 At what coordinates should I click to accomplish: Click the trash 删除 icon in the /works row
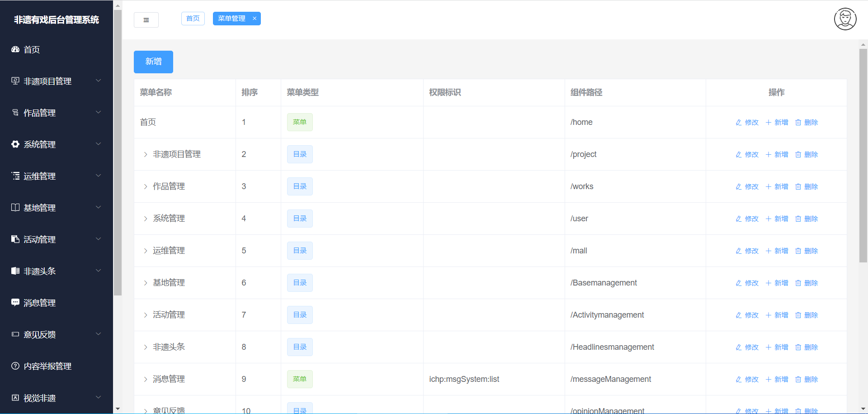coord(798,187)
